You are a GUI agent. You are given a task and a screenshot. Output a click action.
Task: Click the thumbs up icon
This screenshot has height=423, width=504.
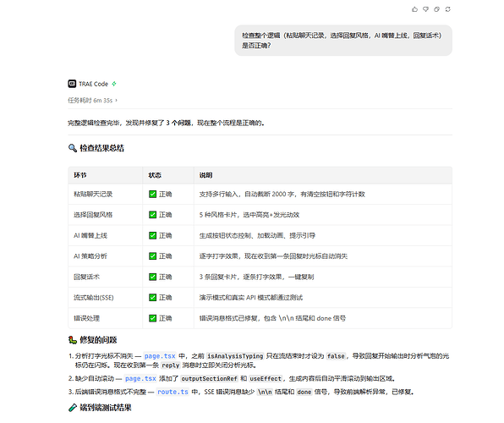point(414,9)
